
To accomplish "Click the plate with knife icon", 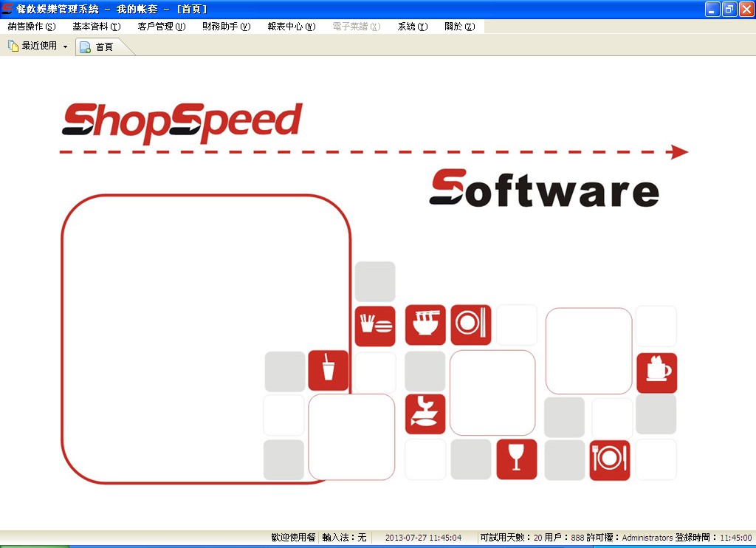I will tap(471, 325).
